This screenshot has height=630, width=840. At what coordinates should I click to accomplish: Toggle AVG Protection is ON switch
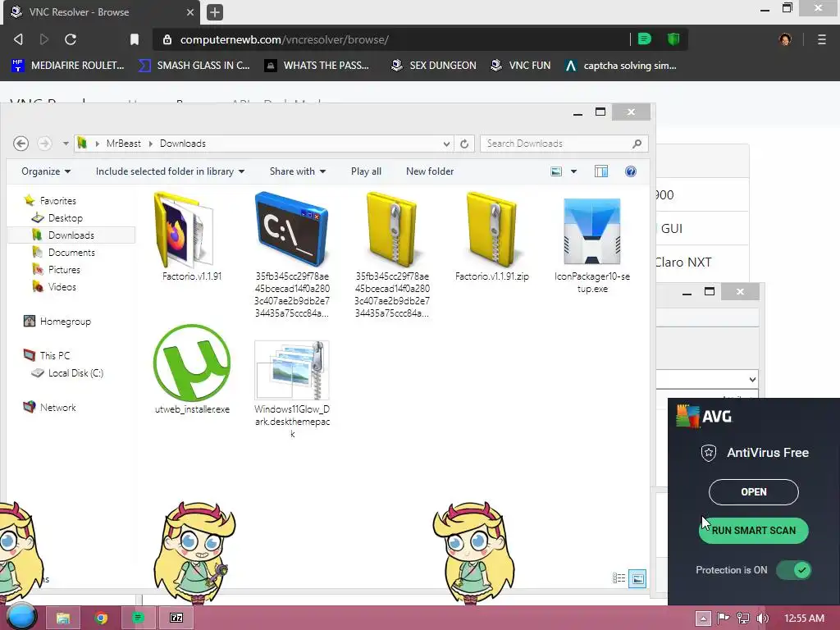coord(794,570)
